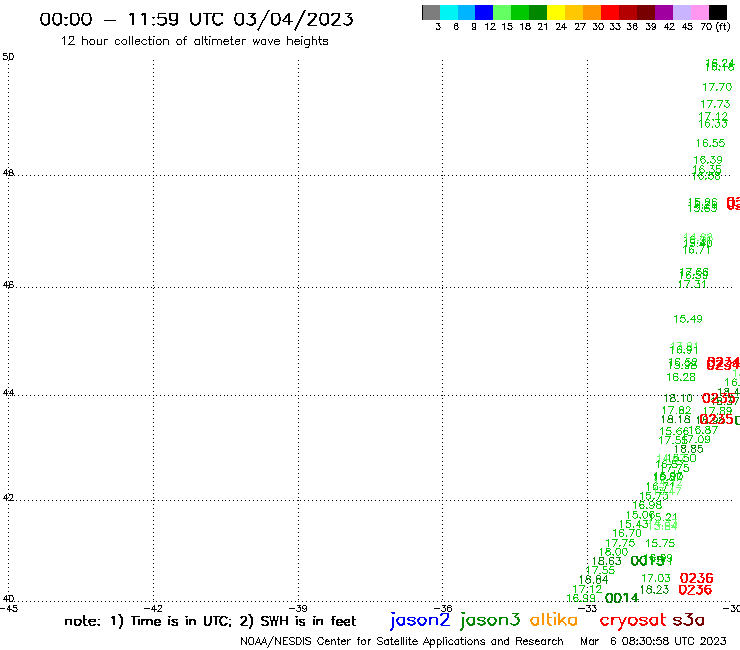Click the green 'jason3' satellite label
This screenshot has height=650, width=740.
point(490,620)
